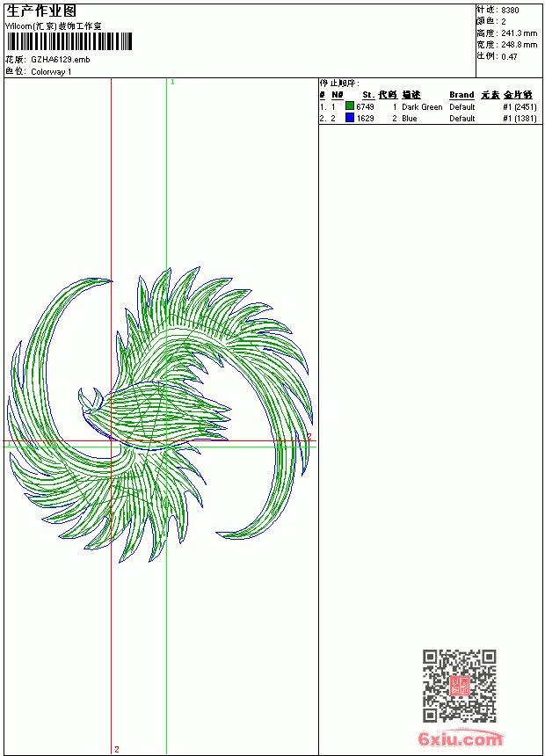Click the St. column header

[368, 95]
